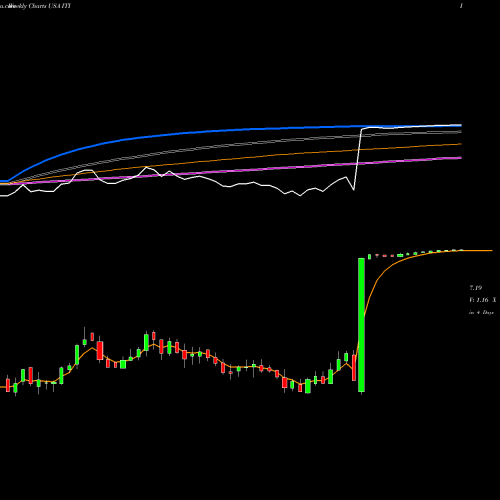Click the 'in 4 Days' label
500x500 pixels.
(481, 313)
